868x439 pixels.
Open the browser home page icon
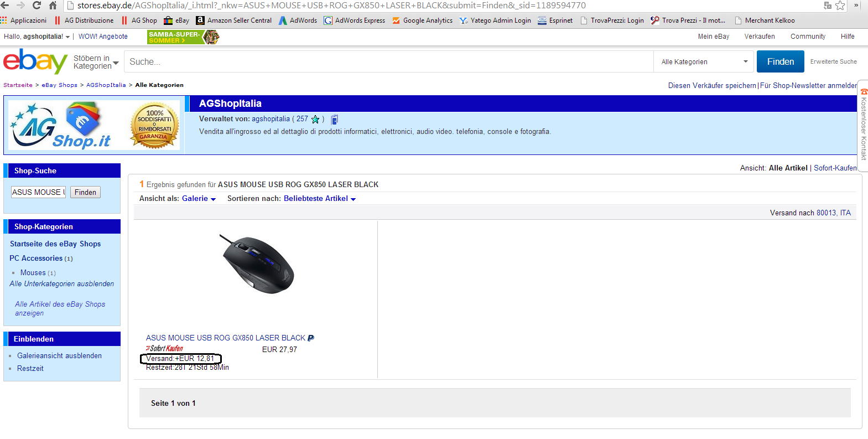(53, 6)
